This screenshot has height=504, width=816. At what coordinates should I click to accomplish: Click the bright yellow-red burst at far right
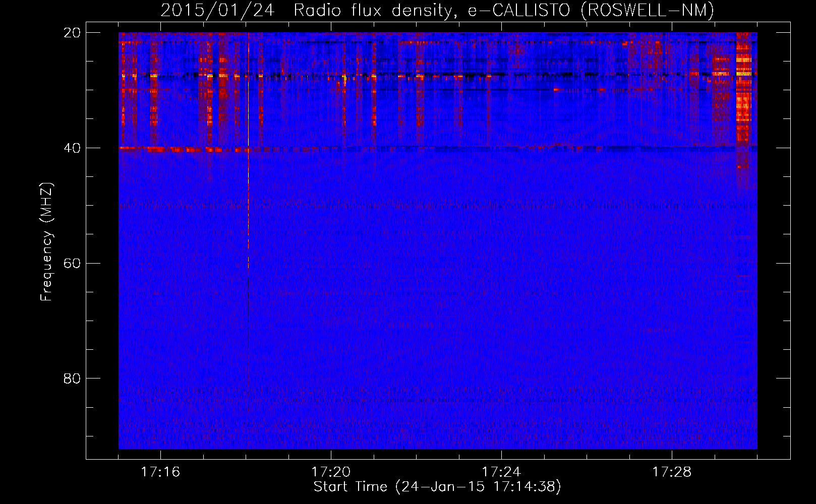pyautogui.click(x=743, y=101)
